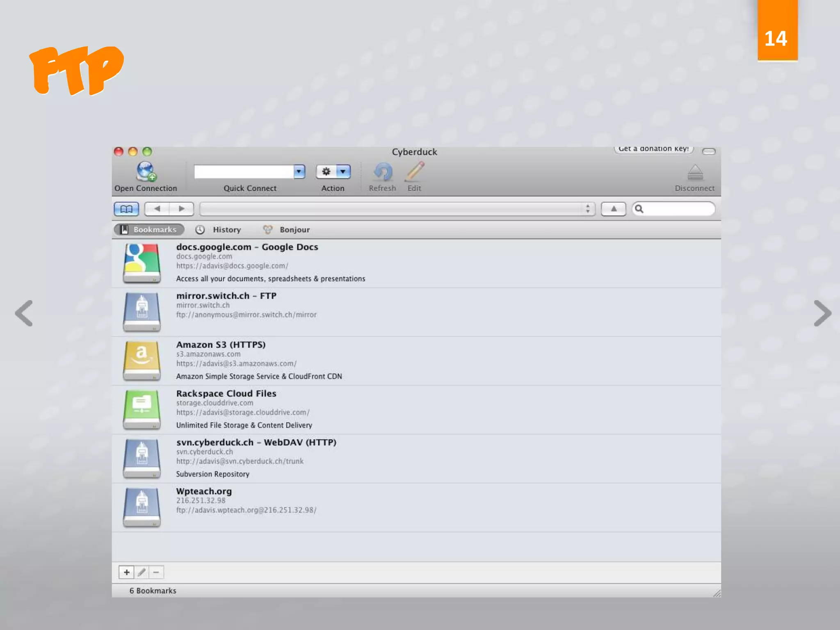This screenshot has height=630, width=840.
Task: Switch to the Bookmarks tab
Action: [149, 230]
